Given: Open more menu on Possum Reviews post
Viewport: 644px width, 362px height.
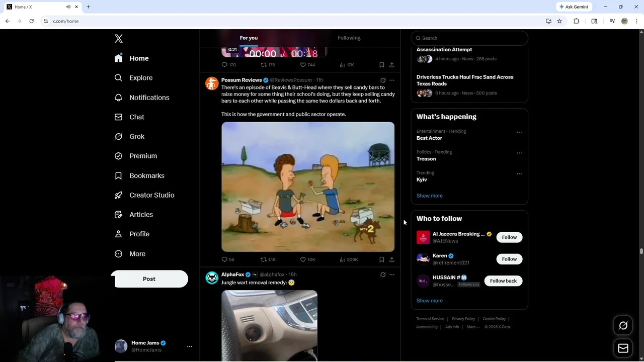Looking at the screenshot, I should [x=392, y=80].
